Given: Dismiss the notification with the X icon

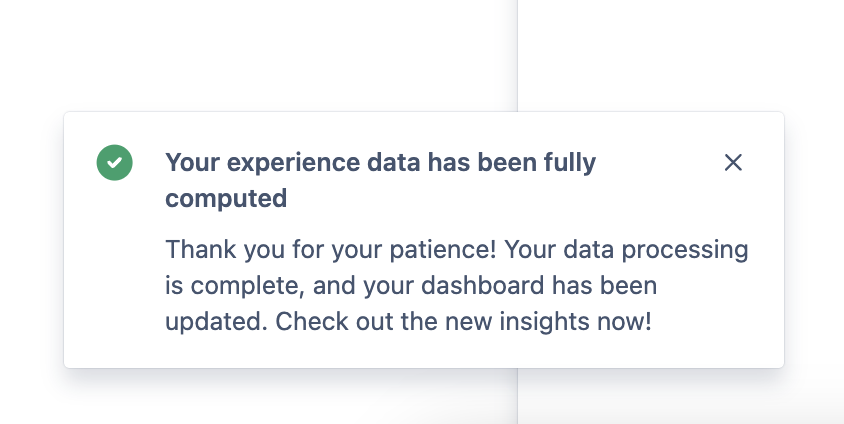Looking at the screenshot, I should [733, 163].
